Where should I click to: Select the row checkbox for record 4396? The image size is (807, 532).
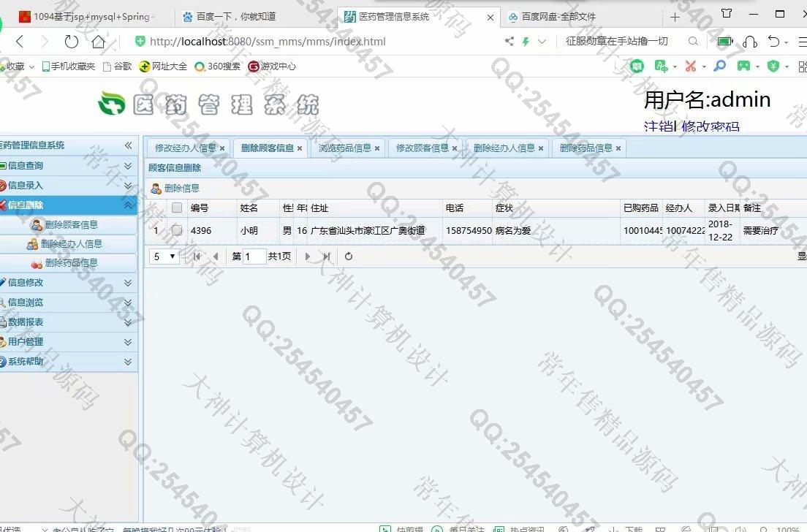(x=177, y=230)
